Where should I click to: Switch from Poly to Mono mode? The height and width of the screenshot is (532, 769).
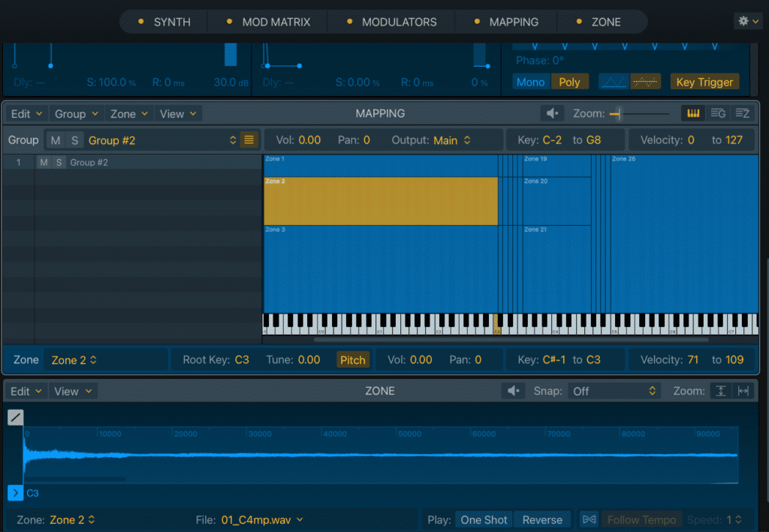(x=531, y=81)
